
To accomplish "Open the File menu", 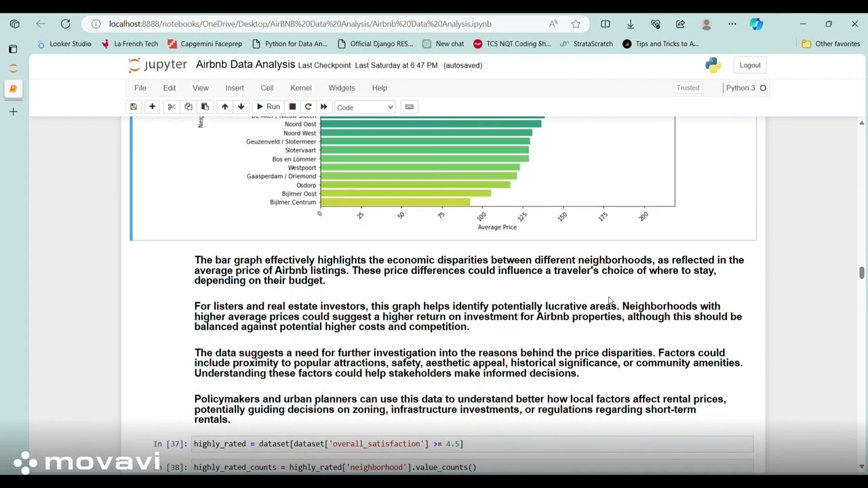I will (x=140, y=88).
